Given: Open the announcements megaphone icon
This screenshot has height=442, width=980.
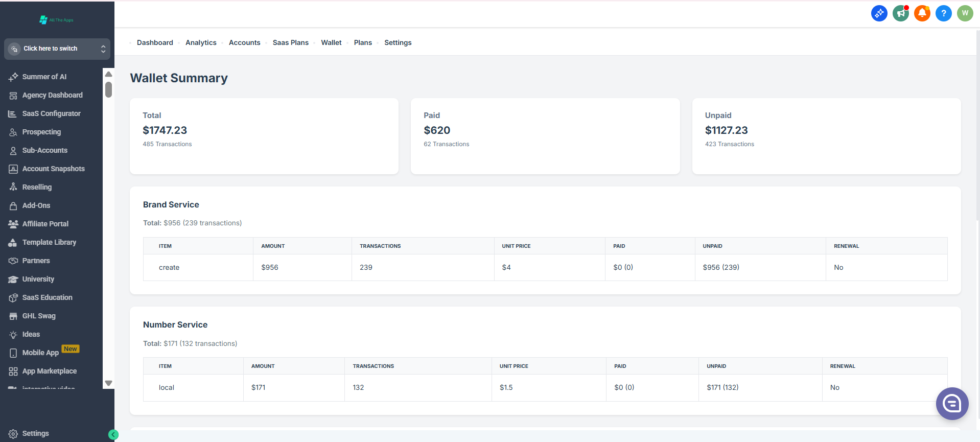Looking at the screenshot, I should (x=900, y=13).
